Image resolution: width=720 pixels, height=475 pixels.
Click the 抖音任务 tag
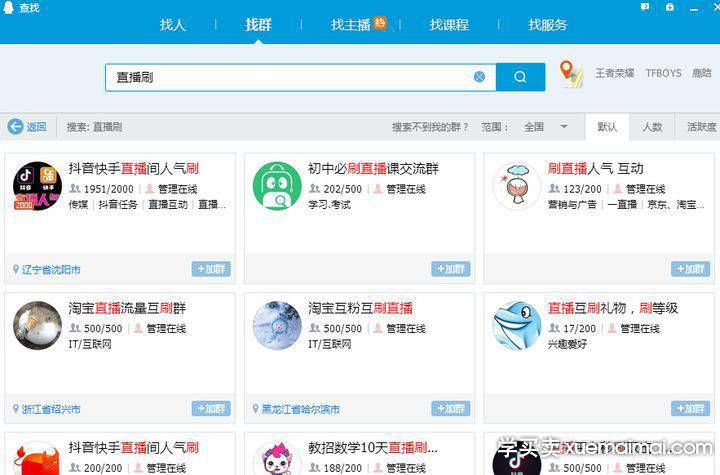[118, 204]
